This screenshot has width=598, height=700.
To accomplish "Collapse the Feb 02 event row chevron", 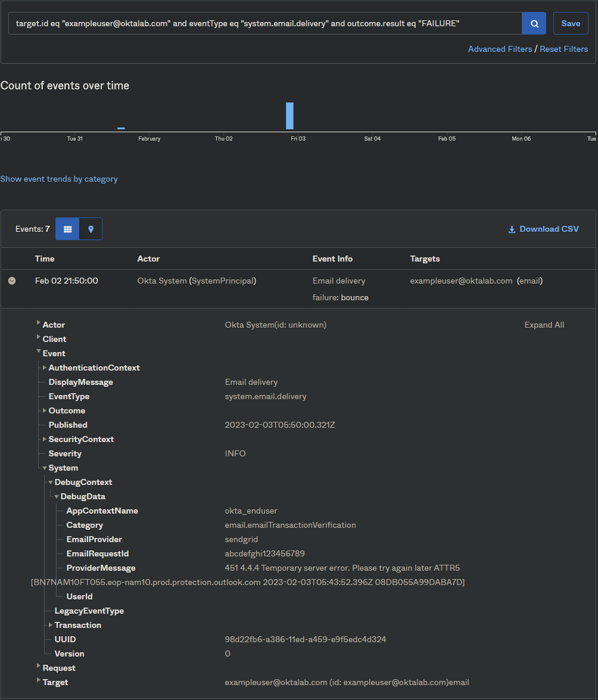I will 12,281.
